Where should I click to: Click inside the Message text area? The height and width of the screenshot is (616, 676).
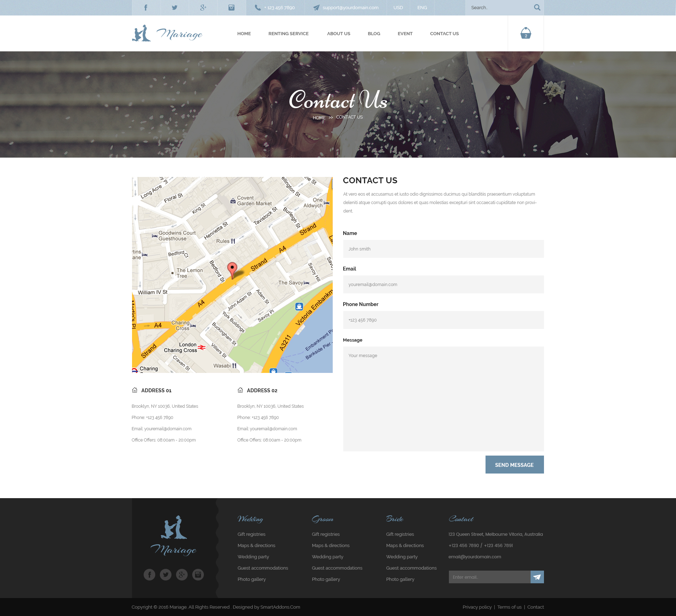coord(443,399)
